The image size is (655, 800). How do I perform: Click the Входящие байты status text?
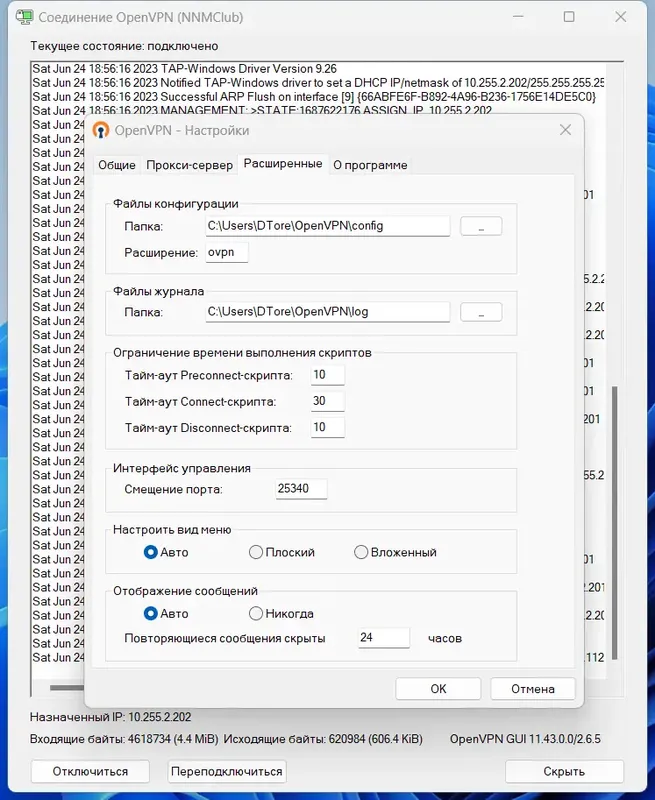coord(124,739)
